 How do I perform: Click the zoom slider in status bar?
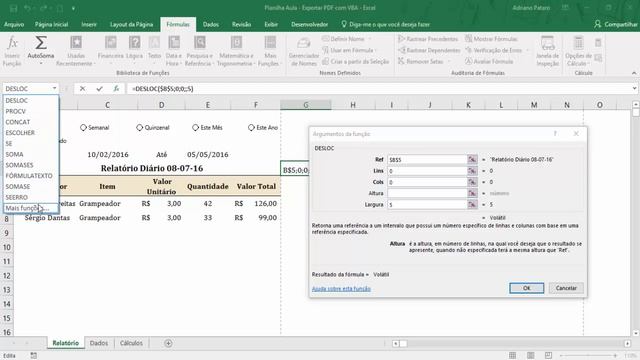(x=588, y=356)
